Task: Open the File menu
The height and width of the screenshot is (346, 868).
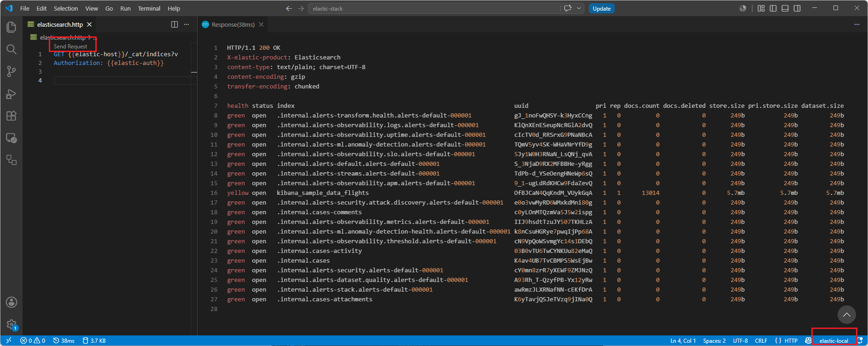Action: (25, 8)
